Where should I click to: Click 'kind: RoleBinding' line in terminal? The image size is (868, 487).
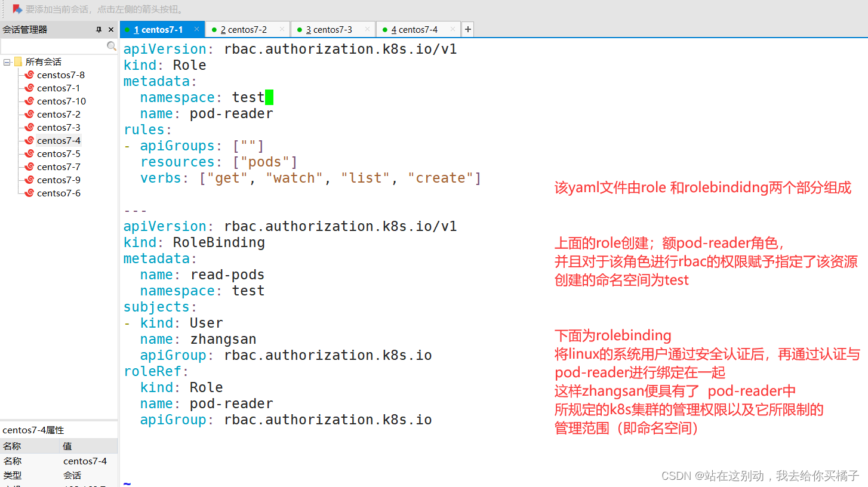tap(194, 242)
